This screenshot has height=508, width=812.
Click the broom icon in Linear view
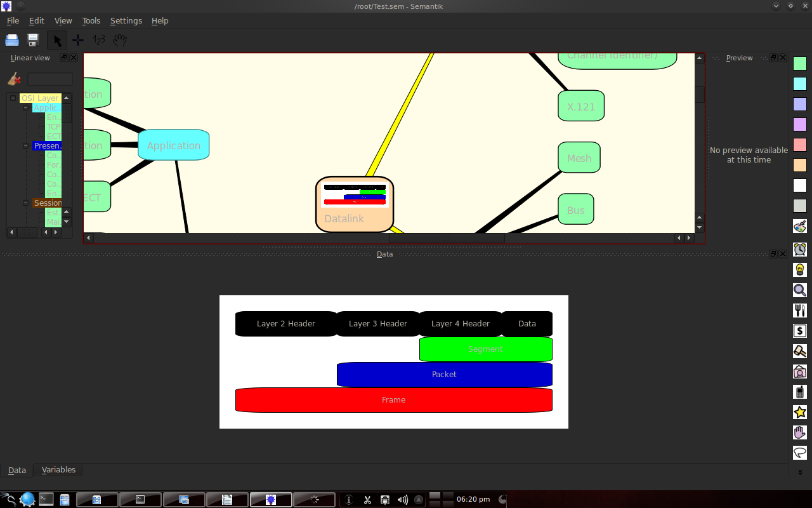tap(14, 79)
